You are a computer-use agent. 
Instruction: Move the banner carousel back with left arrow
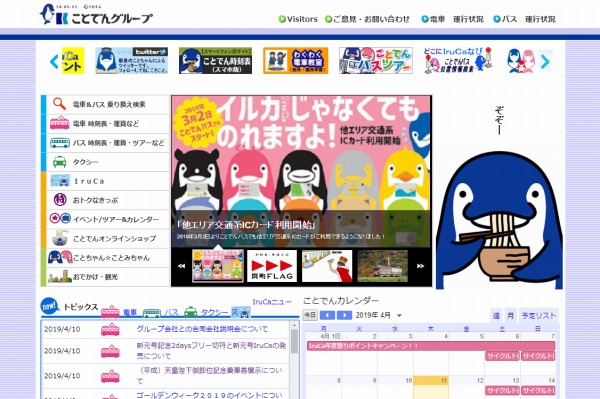pos(54,61)
